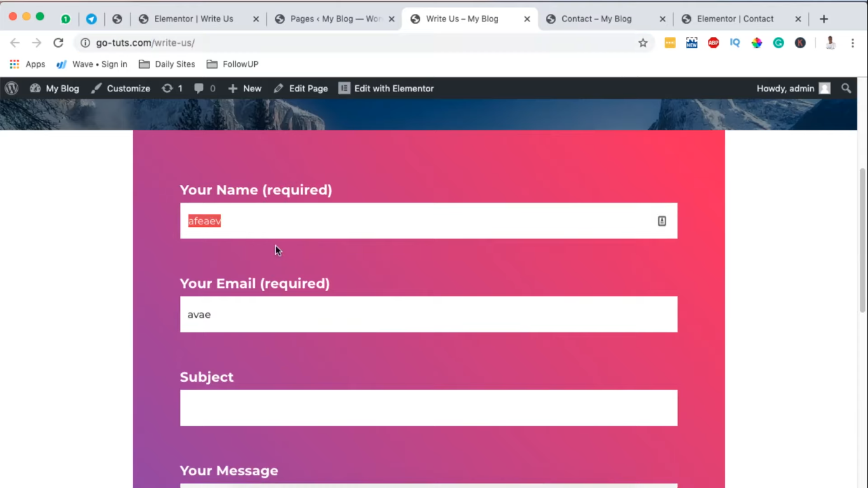Screen dimensions: 868x488
Task: Click the Subject input field
Action: [428, 408]
